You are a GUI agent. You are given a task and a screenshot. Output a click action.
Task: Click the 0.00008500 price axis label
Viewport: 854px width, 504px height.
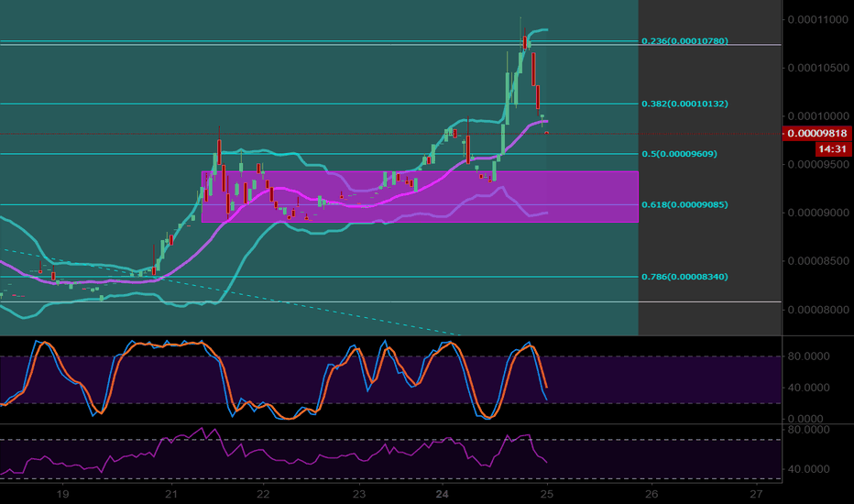tap(817, 261)
